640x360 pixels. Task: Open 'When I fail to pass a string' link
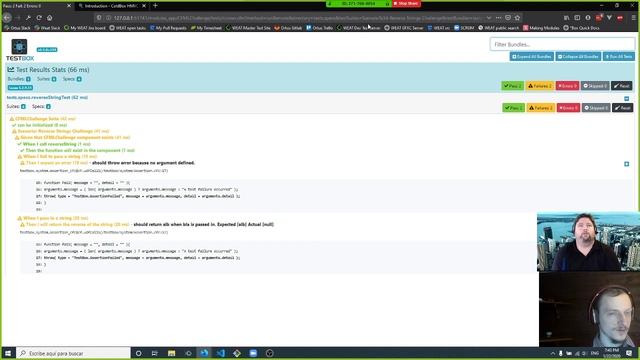pyautogui.click(x=60, y=157)
